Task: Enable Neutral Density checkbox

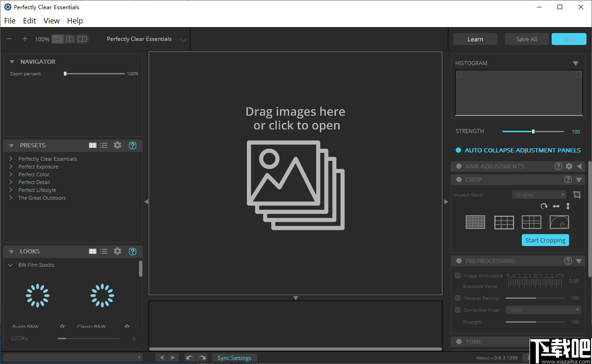Action: (x=458, y=298)
